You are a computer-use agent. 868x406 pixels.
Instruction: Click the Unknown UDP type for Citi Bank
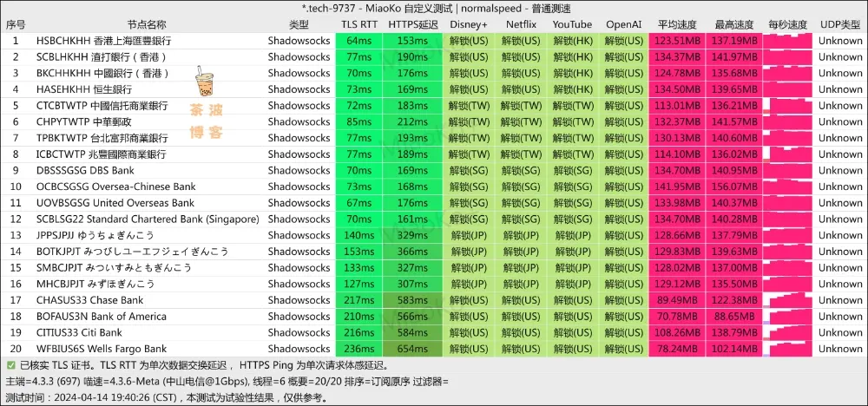[x=840, y=332]
